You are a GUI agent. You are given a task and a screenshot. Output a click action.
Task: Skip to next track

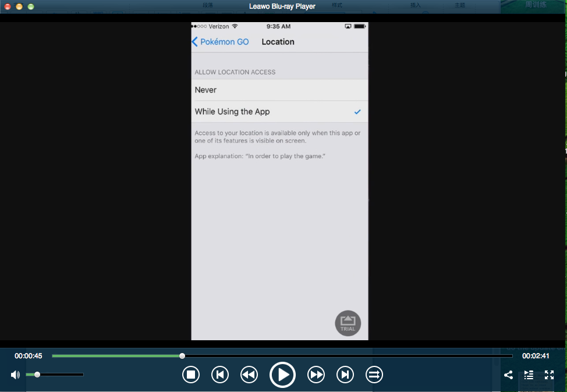[345, 375]
